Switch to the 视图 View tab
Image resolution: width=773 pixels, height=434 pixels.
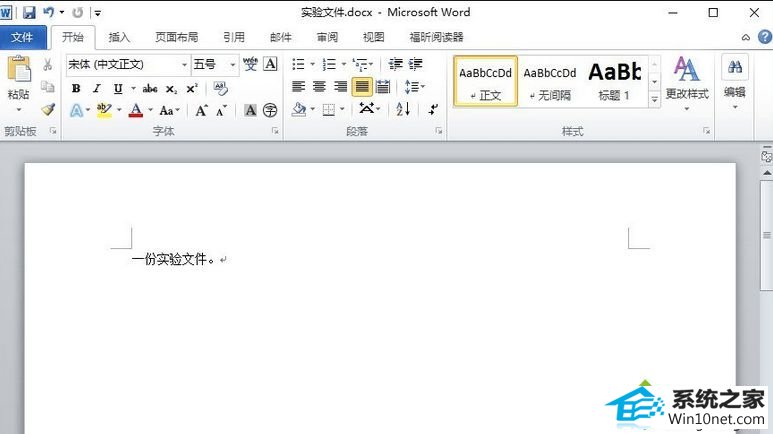374,37
